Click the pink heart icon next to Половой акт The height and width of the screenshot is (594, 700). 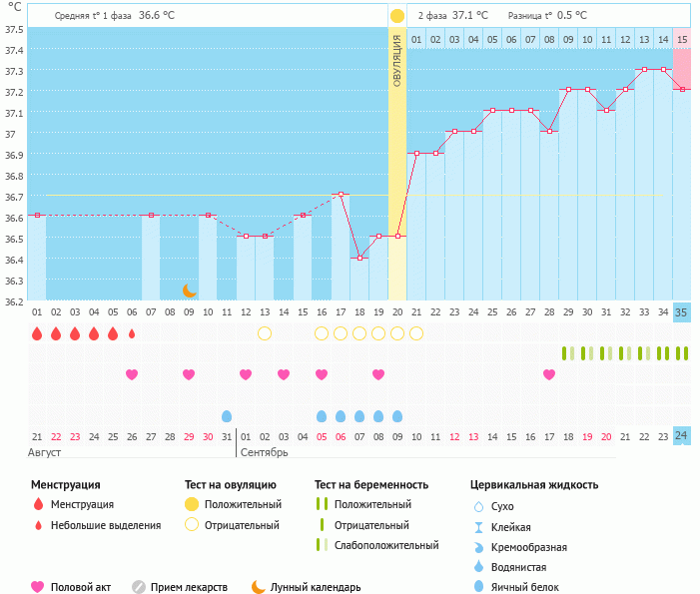coord(38,587)
